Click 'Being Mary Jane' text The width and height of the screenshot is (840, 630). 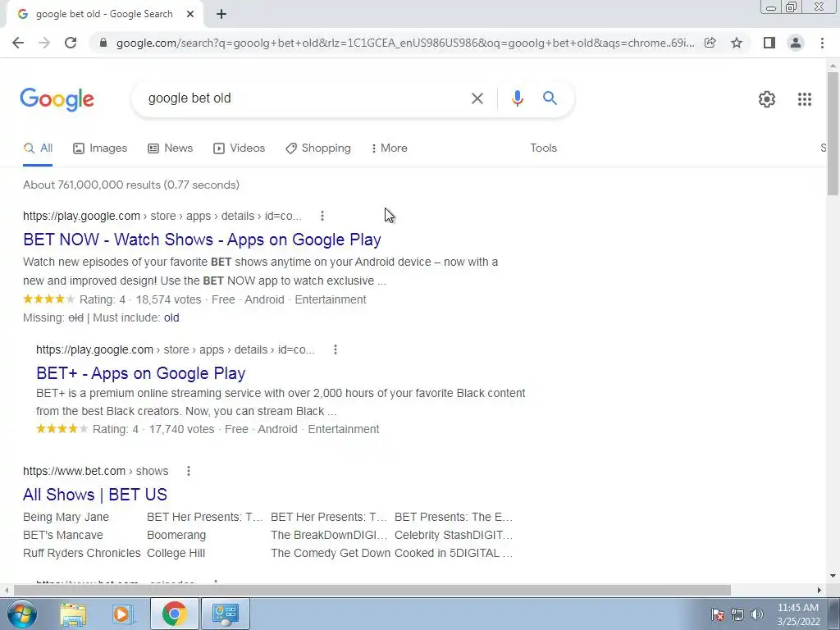point(66,517)
